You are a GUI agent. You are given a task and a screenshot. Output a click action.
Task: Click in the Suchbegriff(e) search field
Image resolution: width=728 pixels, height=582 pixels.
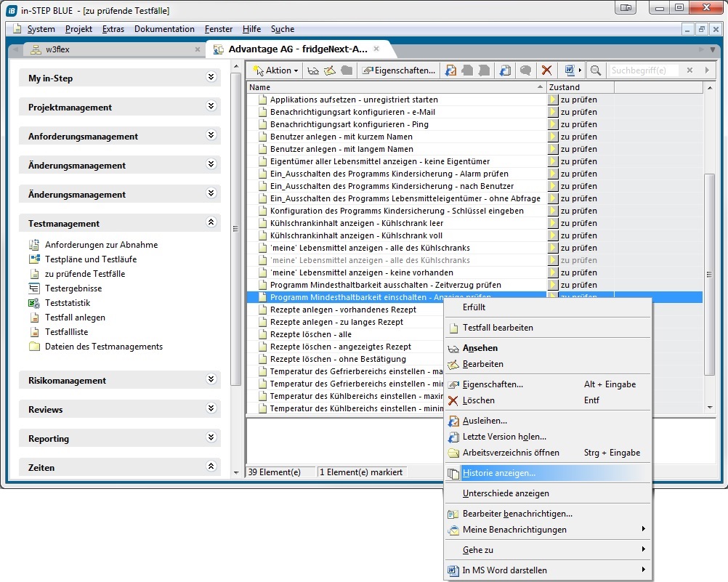click(644, 70)
